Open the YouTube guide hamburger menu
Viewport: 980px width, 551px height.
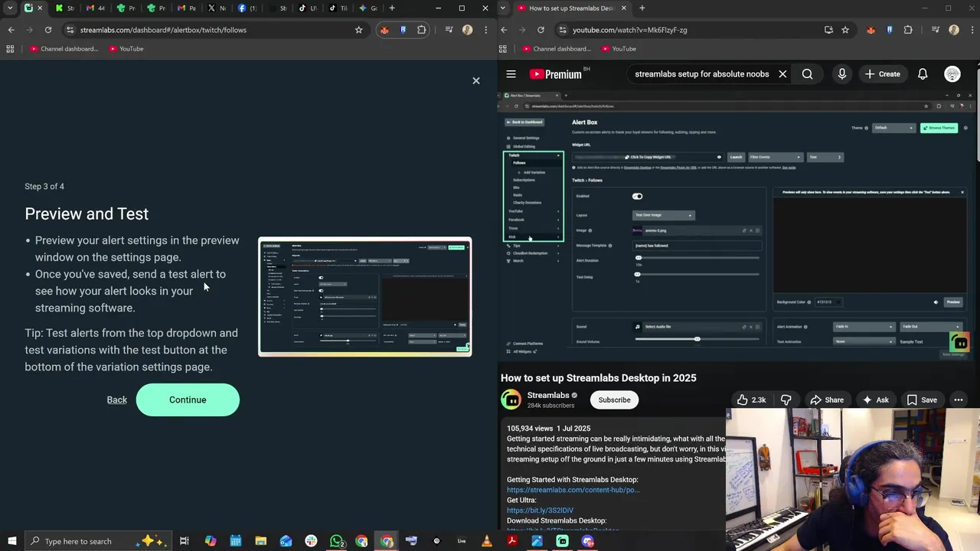(511, 74)
